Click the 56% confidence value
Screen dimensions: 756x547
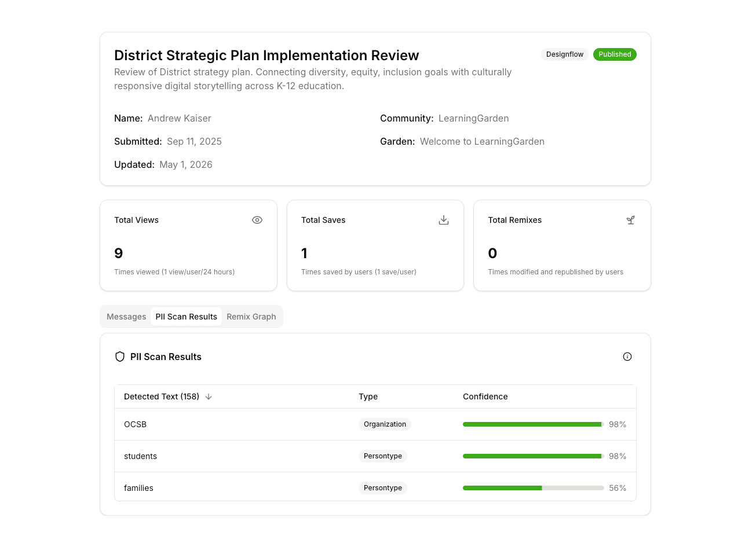618,488
